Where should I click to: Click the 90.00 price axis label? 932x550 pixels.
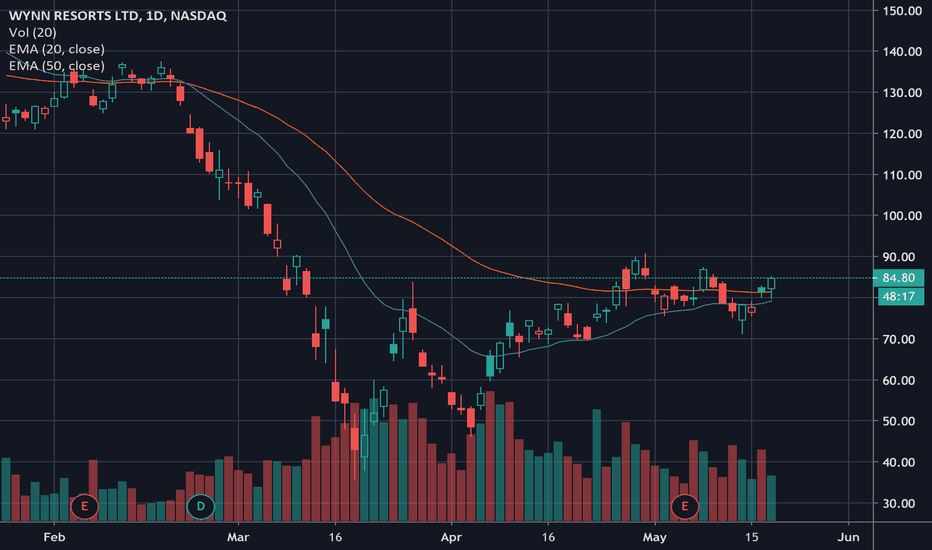tap(899, 257)
